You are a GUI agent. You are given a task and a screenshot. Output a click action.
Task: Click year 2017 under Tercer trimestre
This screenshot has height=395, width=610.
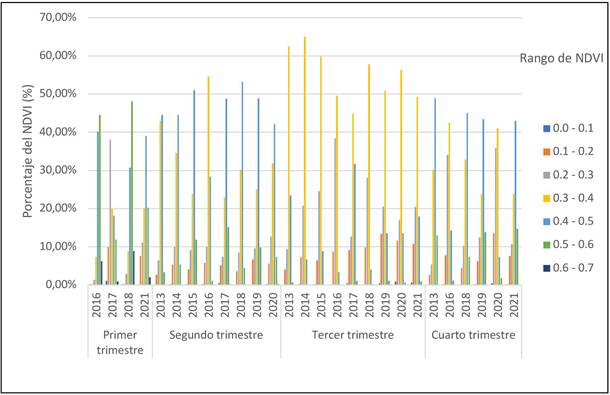pos(354,305)
